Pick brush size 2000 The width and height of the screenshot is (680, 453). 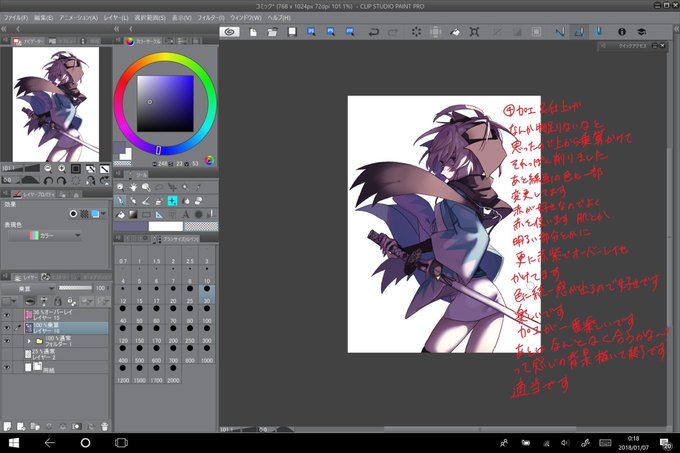coord(173,374)
